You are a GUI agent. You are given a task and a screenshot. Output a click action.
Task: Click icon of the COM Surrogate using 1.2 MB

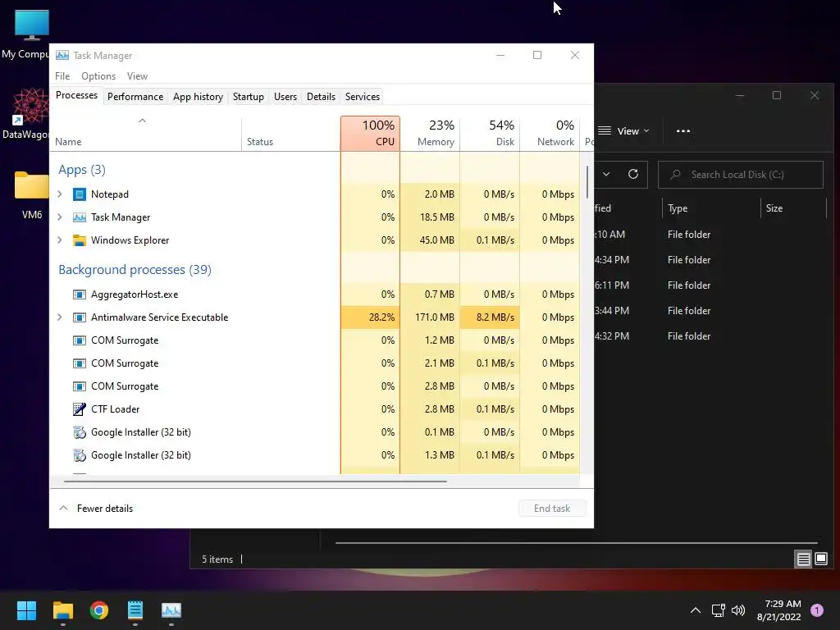[80, 340]
